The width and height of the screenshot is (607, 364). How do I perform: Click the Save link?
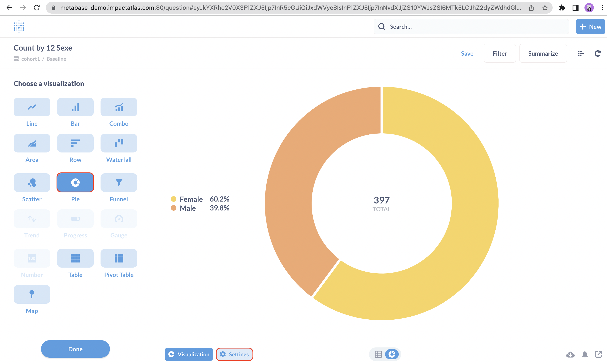467,54
